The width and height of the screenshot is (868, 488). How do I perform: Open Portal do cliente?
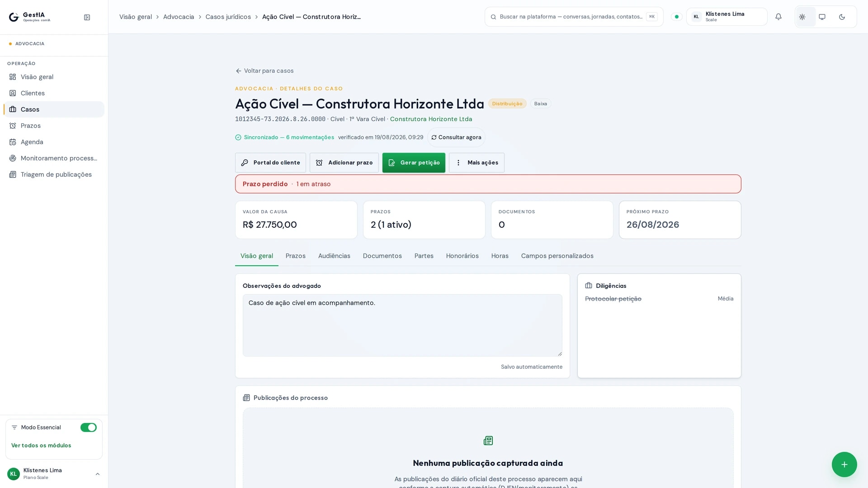(270, 163)
